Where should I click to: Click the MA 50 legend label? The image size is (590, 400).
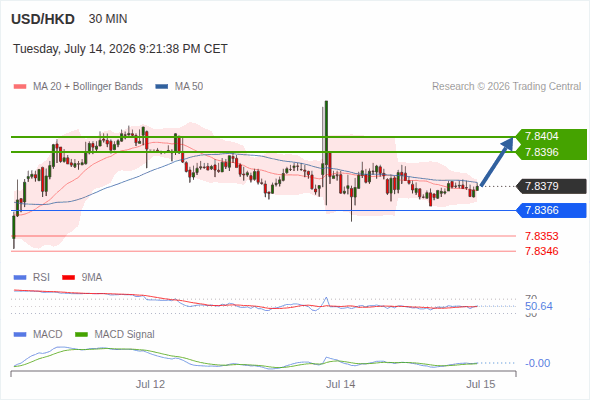[x=189, y=87]
